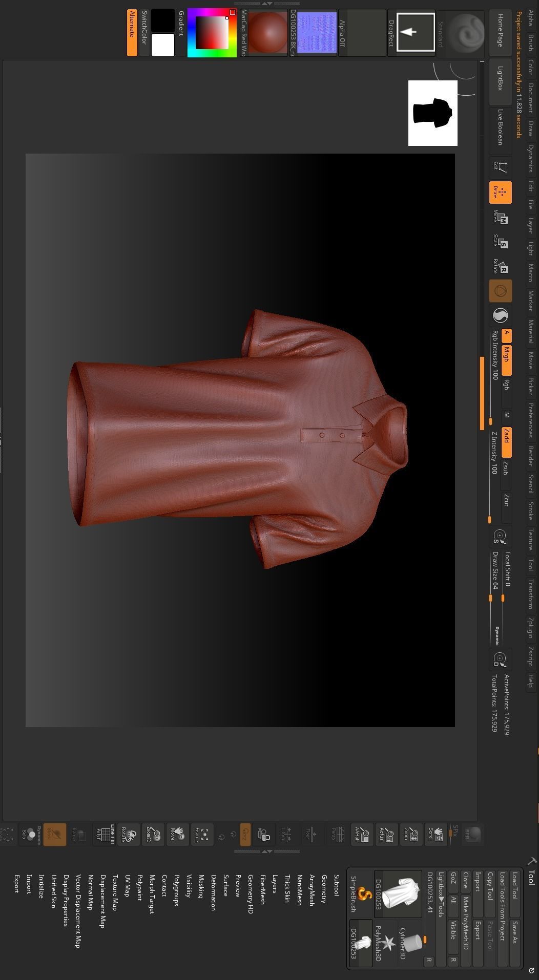Screen dimensions: 539x980
Task: Open the draw size D cursor icon
Action: pyautogui.click(x=500, y=659)
